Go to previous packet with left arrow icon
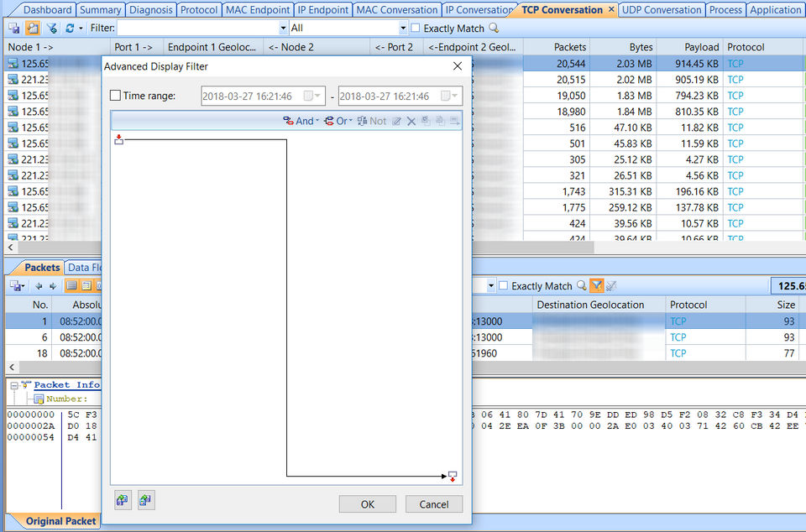This screenshot has width=806, height=532. 39,286
